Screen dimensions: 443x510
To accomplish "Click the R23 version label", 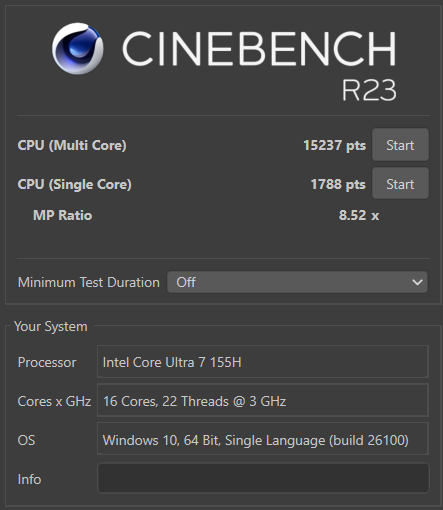I will point(369,90).
